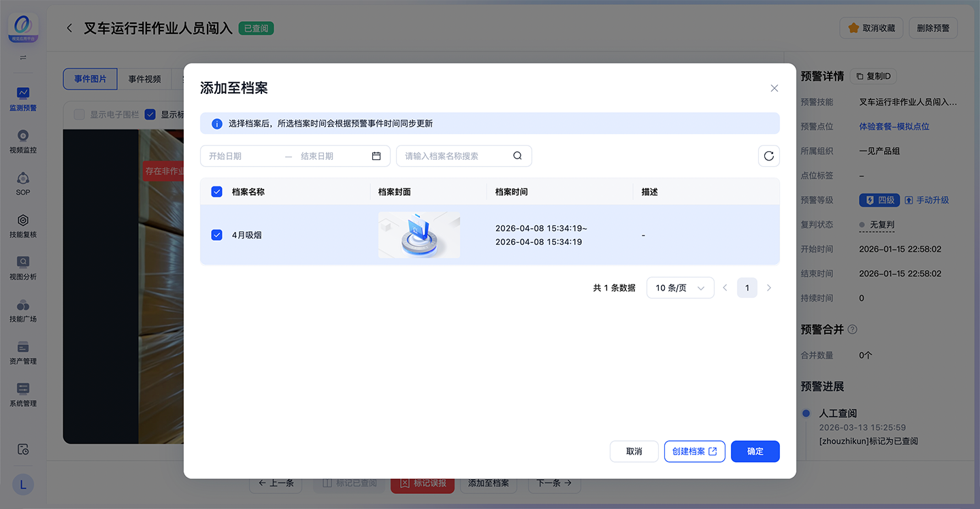Click the 共 1 条数据 total text
The height and width of the screenshot is (509, 980).
click(615, 288)
